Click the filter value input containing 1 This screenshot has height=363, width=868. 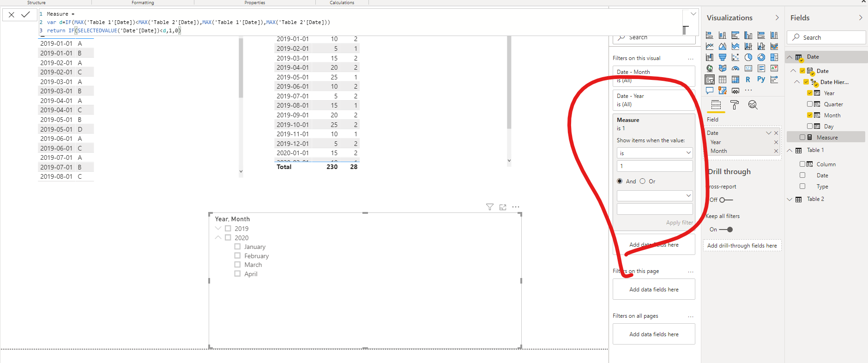pyautogui.click(x=655, y=166)
